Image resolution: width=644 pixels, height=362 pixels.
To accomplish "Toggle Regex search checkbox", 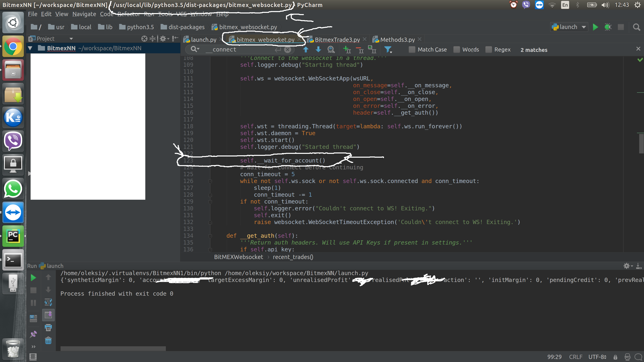I will pos(488,50).
